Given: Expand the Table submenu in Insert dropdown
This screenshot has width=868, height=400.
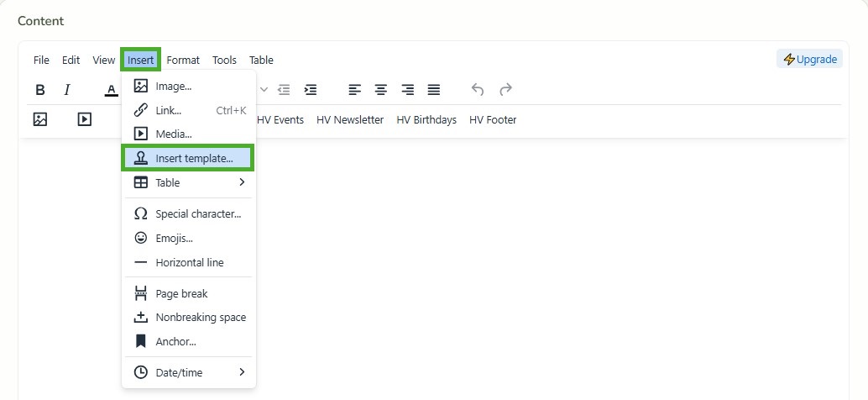Looking at the screenshot, I should pyautogui.click(x=188, y=182).
